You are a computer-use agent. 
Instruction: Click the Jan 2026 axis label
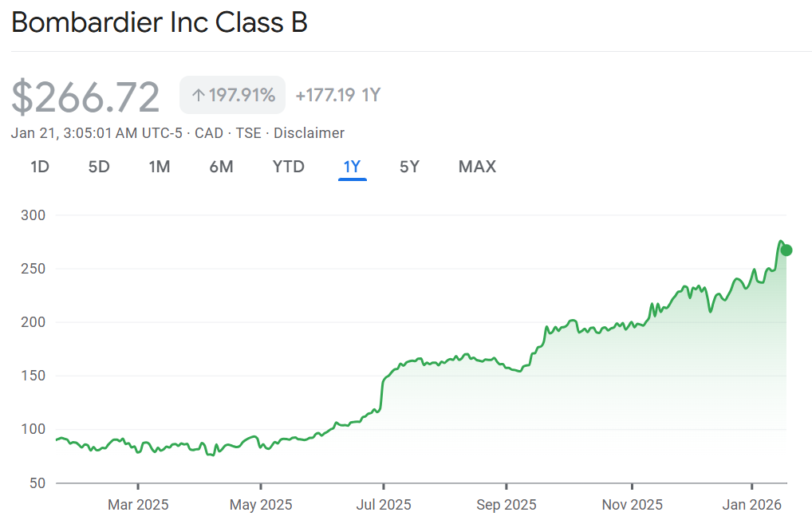751,505
